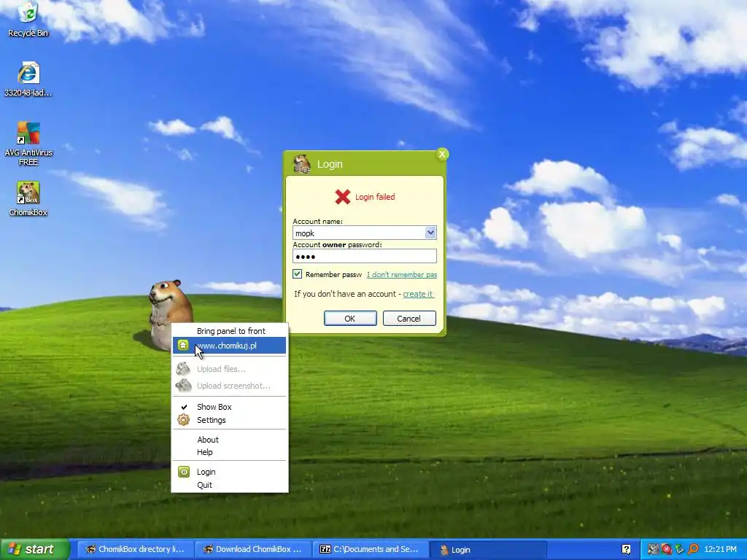Click the Cancel button in Login dialog

tap(409, 318)
